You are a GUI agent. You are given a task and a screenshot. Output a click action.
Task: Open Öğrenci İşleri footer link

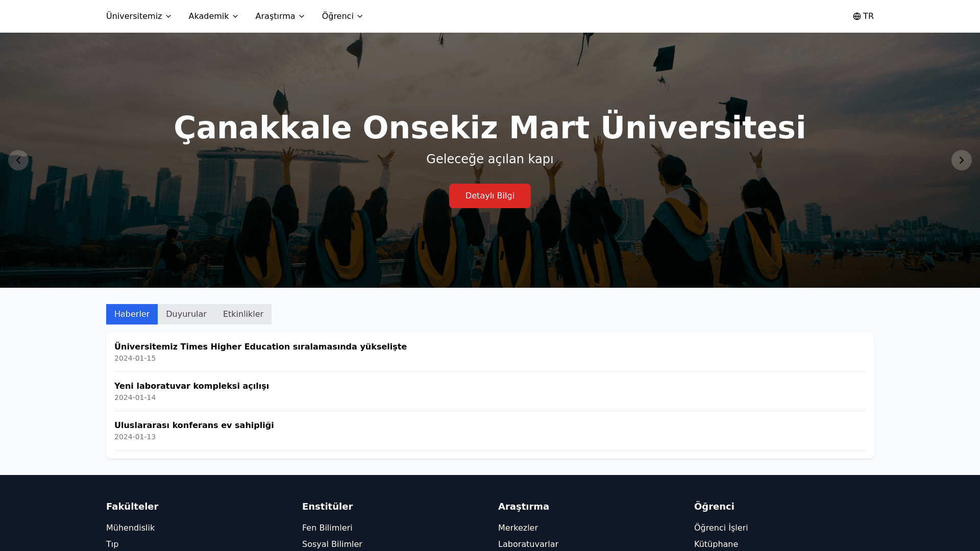click(721, 528)
